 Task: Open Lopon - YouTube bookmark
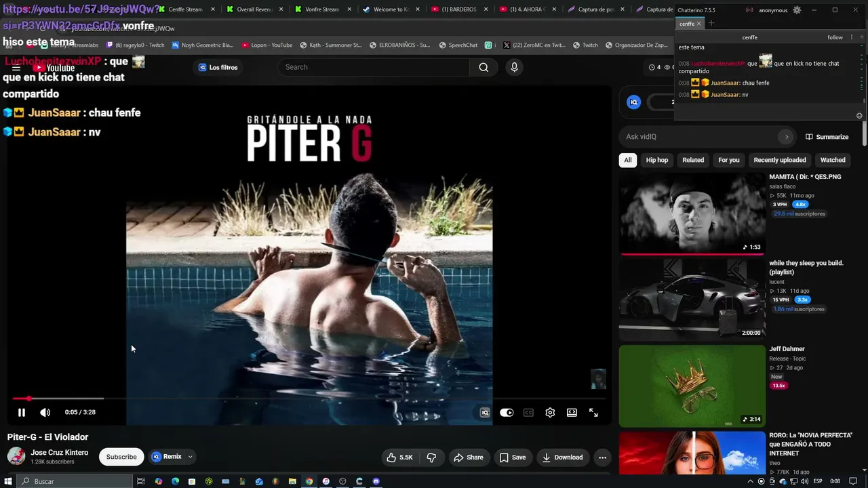point(267,45)
